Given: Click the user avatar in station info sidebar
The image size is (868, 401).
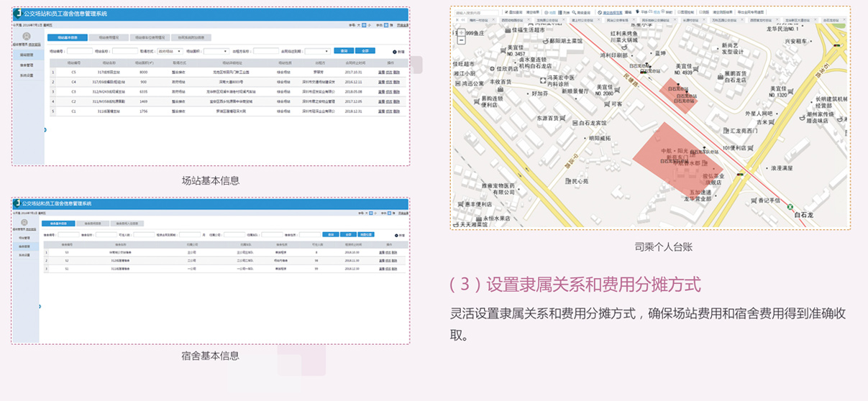Looking at the screenshot, I should point(27,37).
